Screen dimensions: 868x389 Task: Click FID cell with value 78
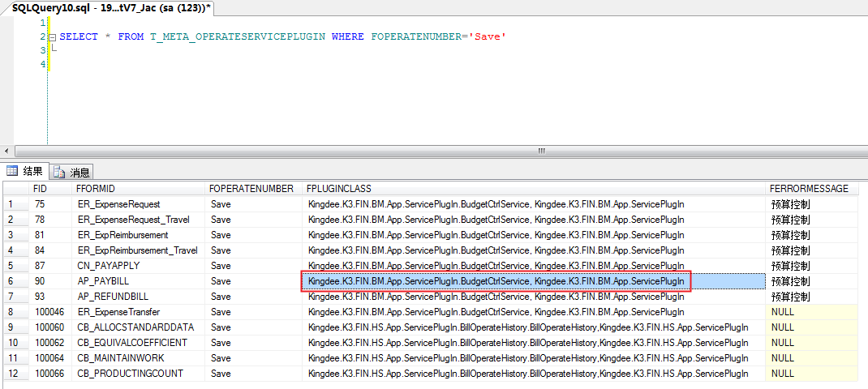[x=51, y=220]
